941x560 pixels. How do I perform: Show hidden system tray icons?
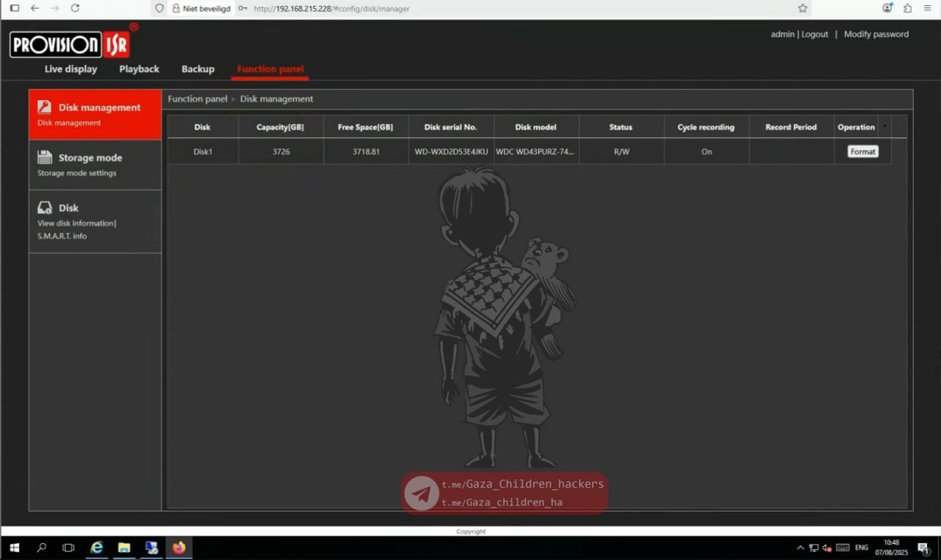coord(800,548)
